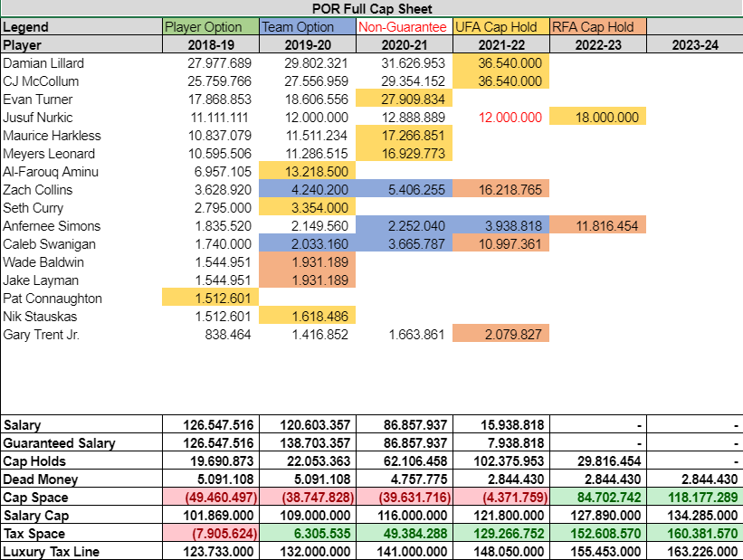Select the 101.869.000 salary cap value
The image size is (743, 560).
(x=209, y=516)
